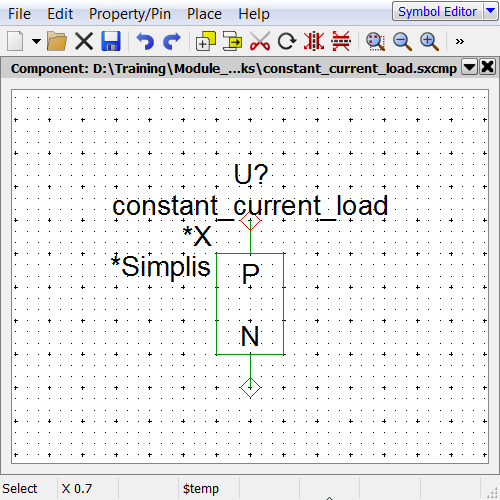
Task: Show more toolbar items with the chevron
Action: [460, 42]
